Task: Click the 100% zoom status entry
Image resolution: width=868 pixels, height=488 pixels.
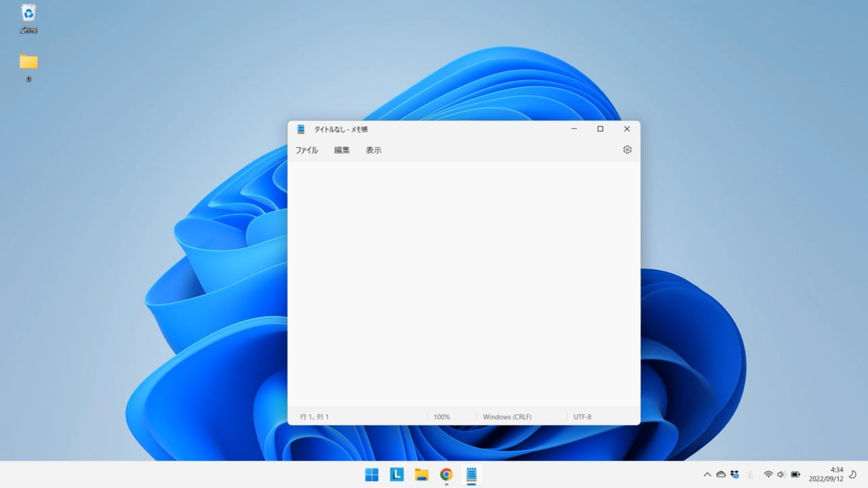Action: click(441, 417)
